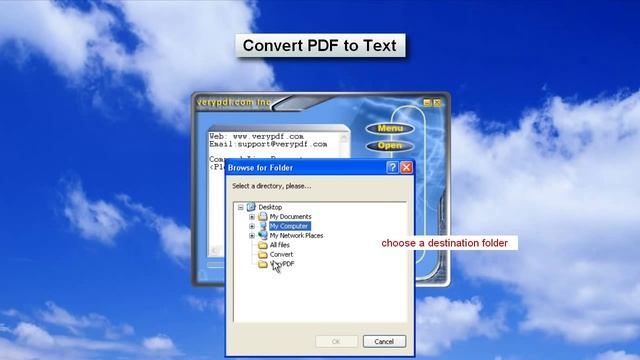Select the My Documents folder icon
640x360 pixels.
tap(262, 216)
